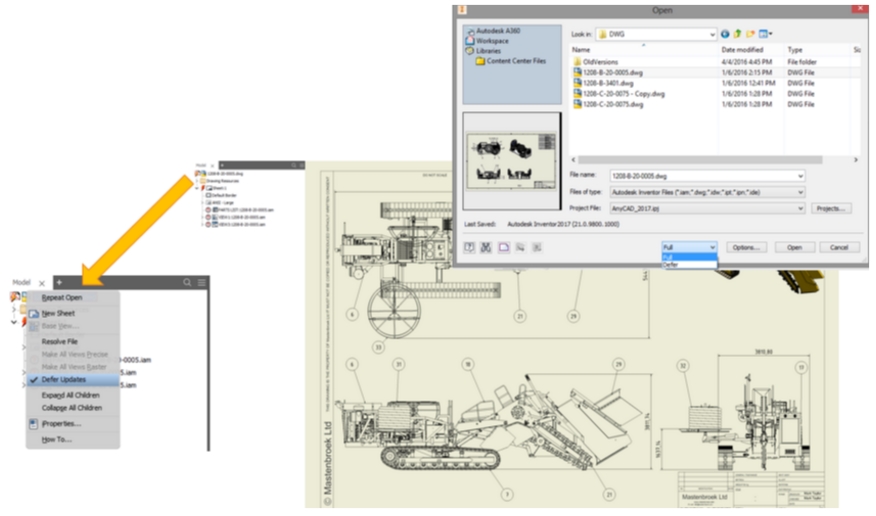Click the Open button in the dialog

[x=794, y=247]
